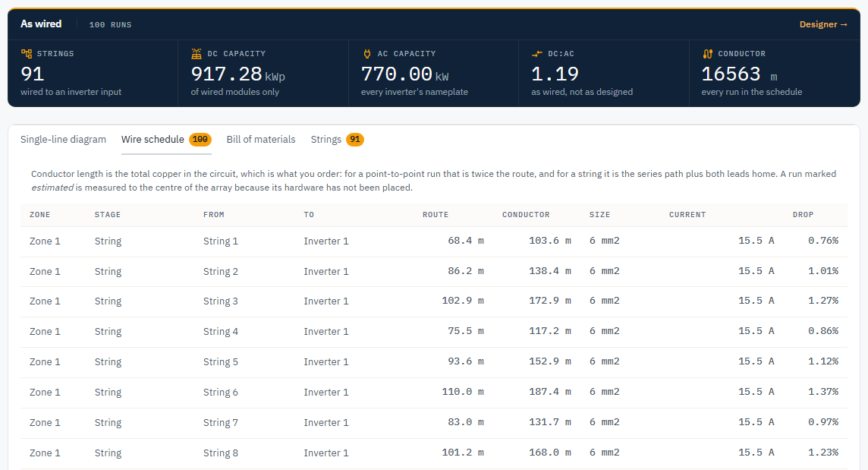Click the 138.4 m conductor value
This screenshot has width=868, height=470.
click(549, 271)
